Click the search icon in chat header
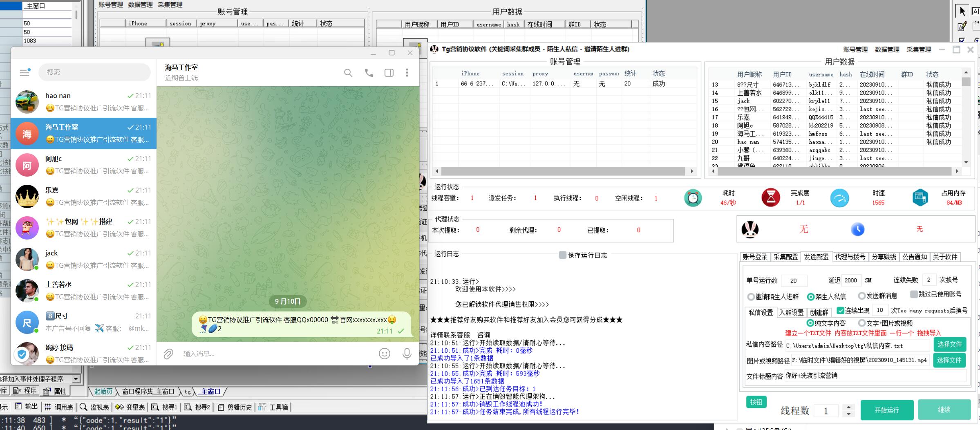 coord(348,73)
